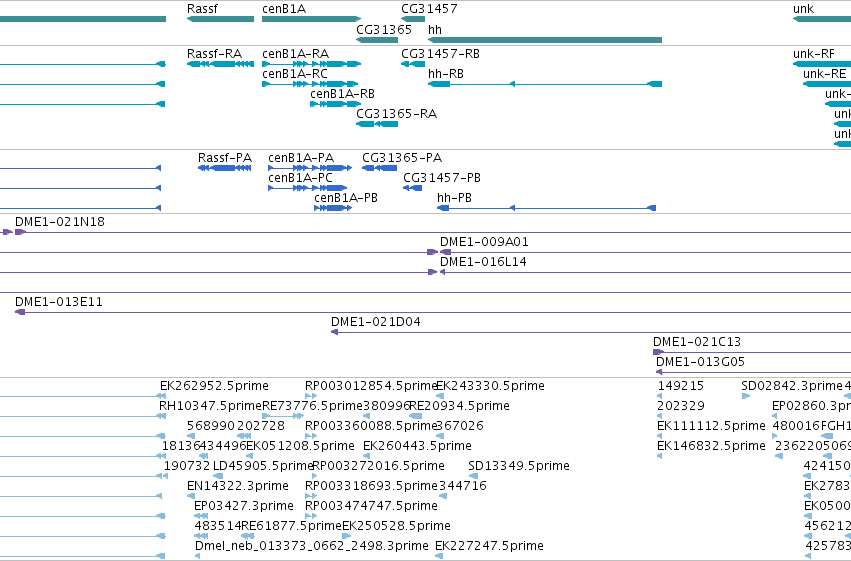The width and height of the screenshot is (851, 561).
Task: Click the RP003272016.5prime EST label
Action: point(378,466)
